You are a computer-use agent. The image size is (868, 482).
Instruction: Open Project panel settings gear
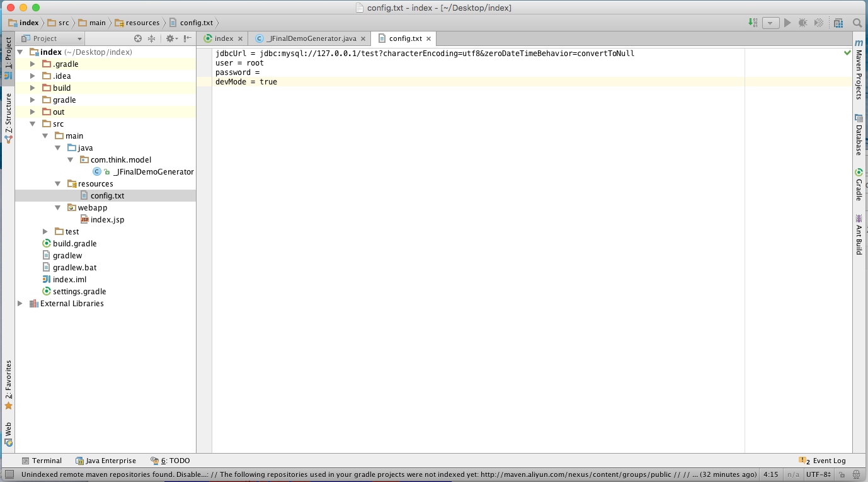point(170,38)
